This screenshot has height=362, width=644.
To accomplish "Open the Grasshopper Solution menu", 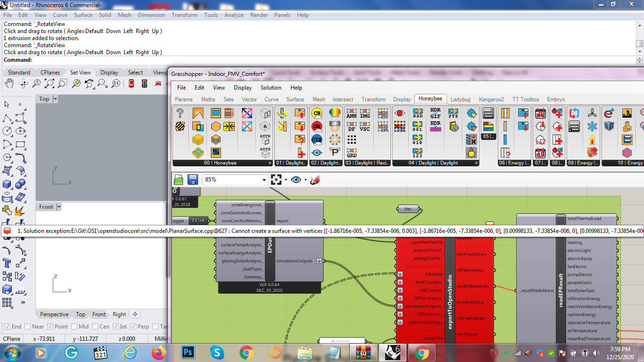I will (x=271, y=88).
